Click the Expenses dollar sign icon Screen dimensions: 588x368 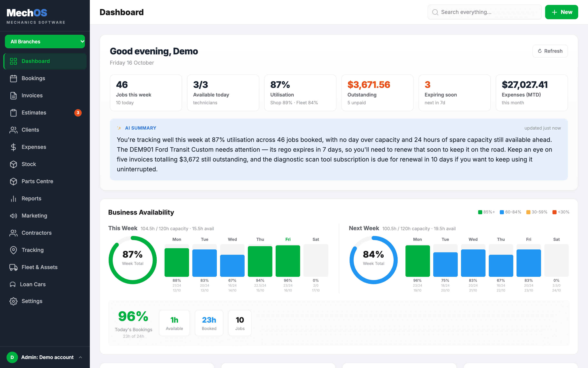13,147
